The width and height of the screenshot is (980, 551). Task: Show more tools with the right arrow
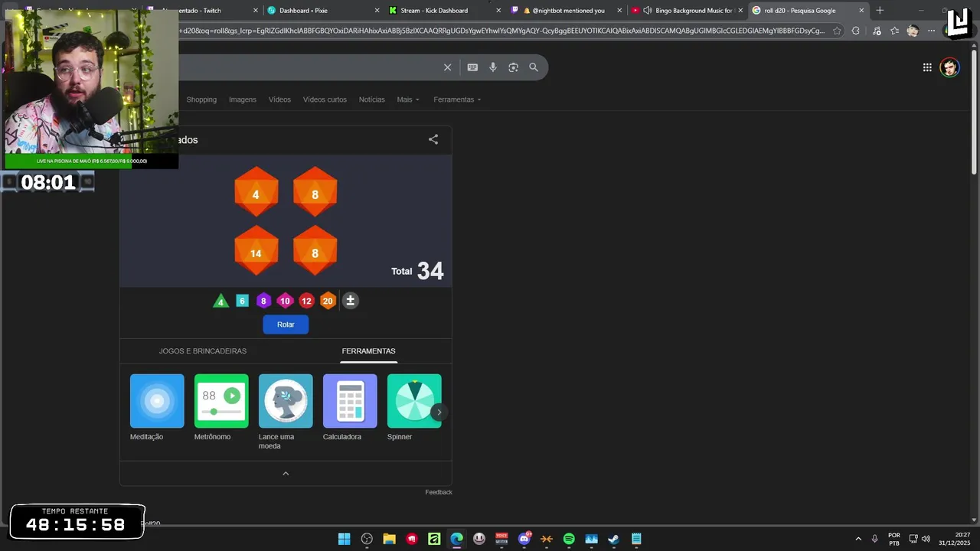(439, 412)
